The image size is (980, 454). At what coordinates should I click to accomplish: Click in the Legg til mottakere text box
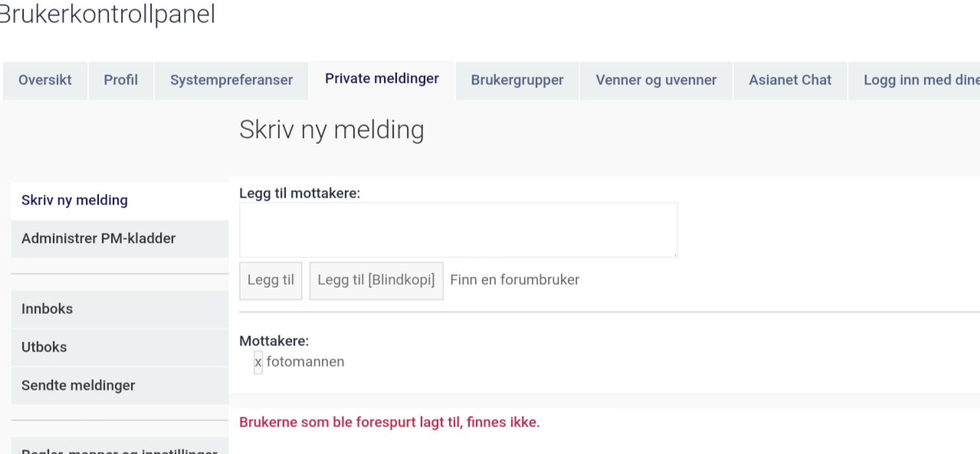[x=458, y=230]
